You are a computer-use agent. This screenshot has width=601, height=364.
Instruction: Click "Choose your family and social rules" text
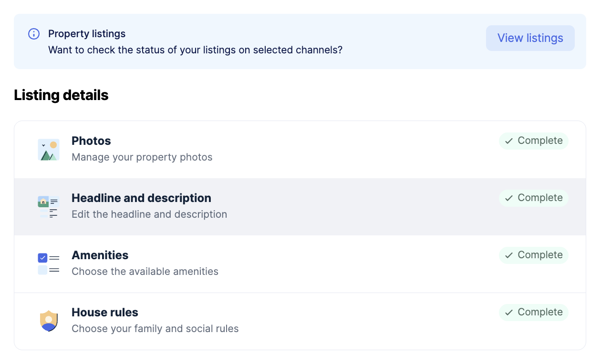pos(155,329)
